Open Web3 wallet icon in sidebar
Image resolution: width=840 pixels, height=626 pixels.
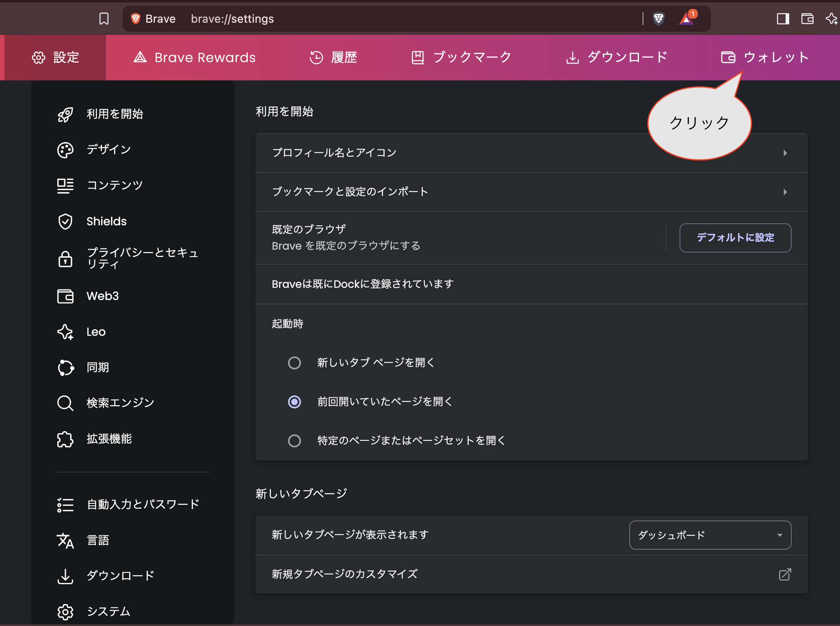(x=65, y=296)
